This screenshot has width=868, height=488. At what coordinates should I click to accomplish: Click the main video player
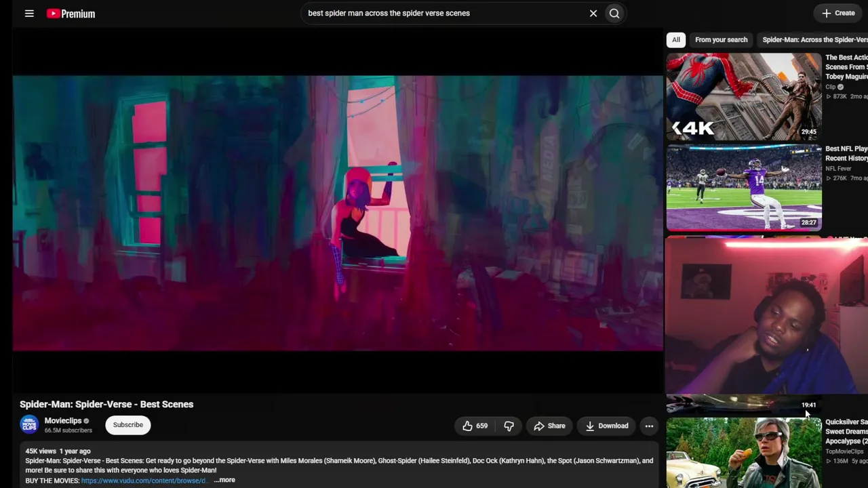(x=338, y=213)
